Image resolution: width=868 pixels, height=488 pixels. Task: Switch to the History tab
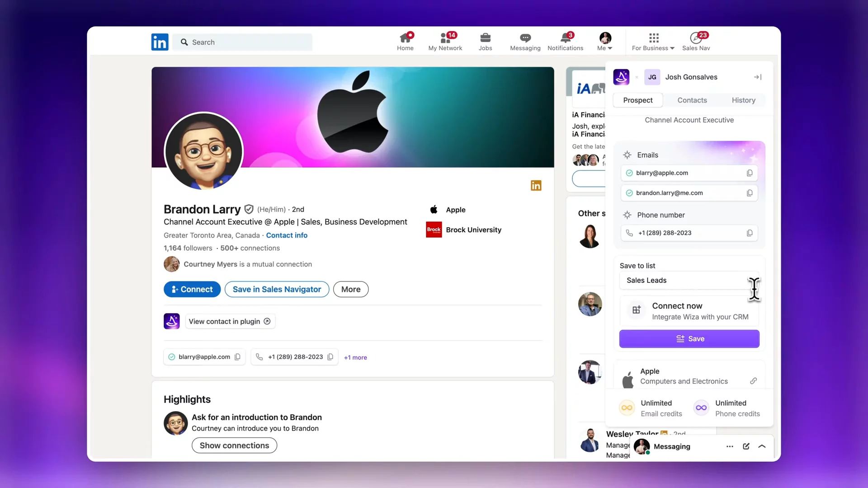(x=743, y=100)
